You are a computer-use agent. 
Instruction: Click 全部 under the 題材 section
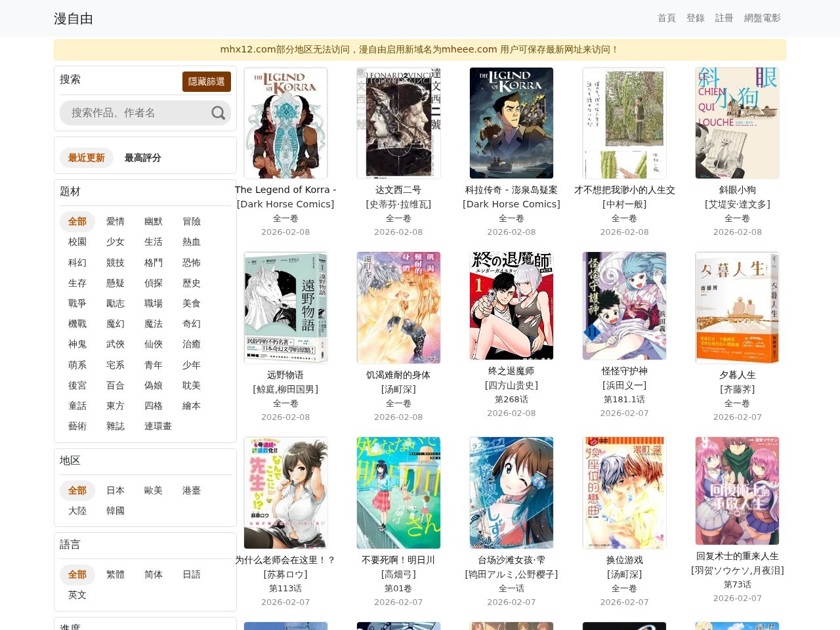(x=77, y=221)
